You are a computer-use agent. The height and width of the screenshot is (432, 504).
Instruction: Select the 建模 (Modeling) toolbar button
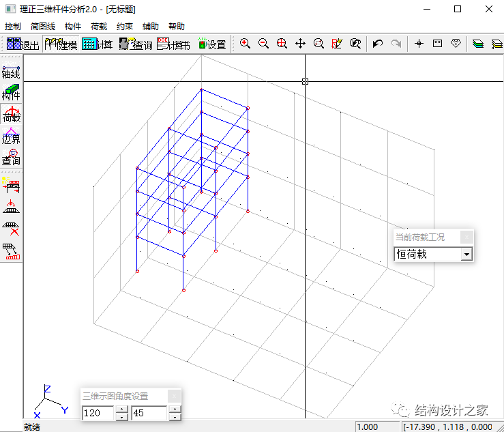tap(61, 44)
